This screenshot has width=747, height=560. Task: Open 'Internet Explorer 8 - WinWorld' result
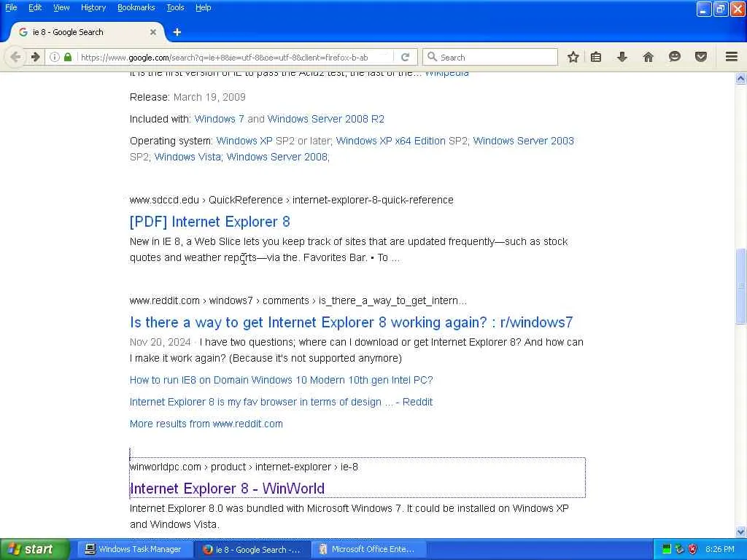[x=228, y=489]
